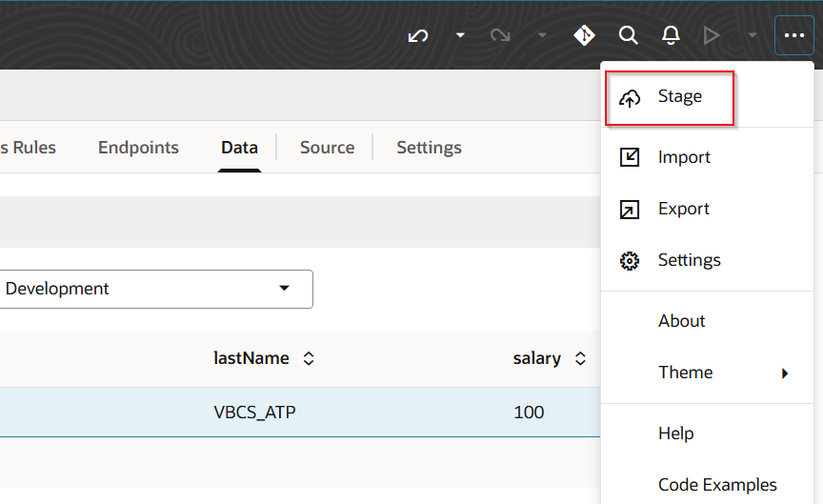Click the Preview play icon
The width and height of the screenshot is (823, 504).
[711, 36]
